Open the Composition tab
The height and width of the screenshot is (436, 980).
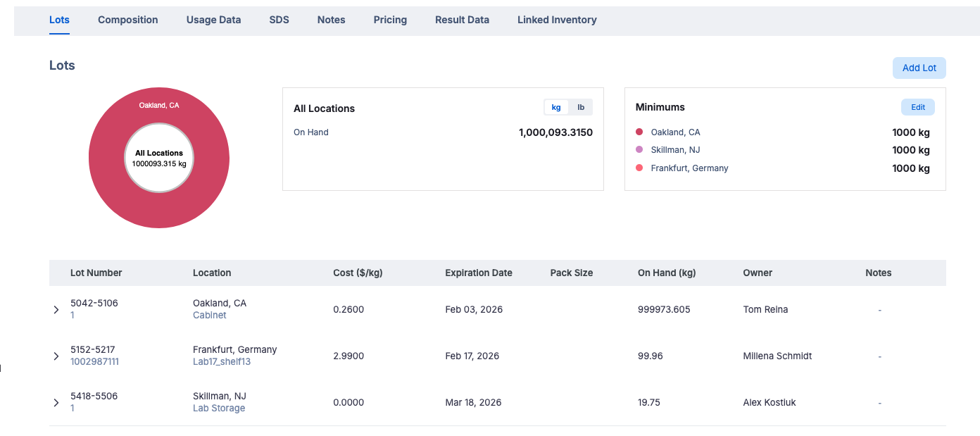coord(127,20)
